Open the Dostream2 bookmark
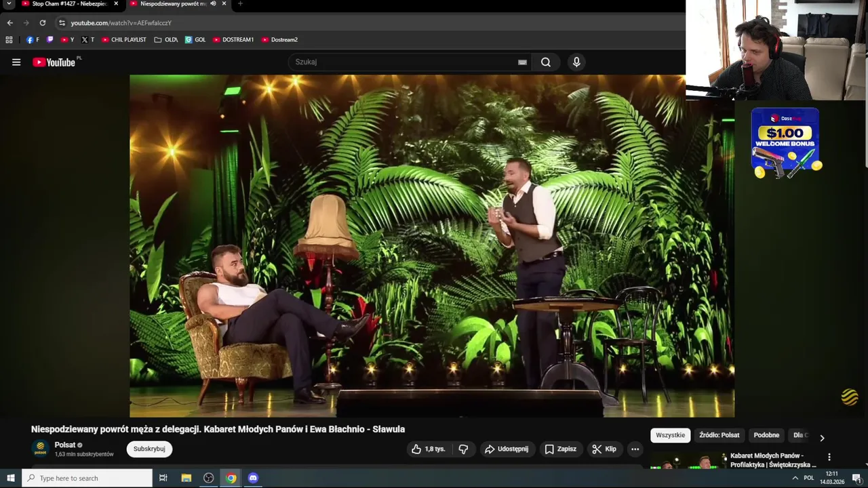This screenshot has width=868, height=488. [279, 40]
